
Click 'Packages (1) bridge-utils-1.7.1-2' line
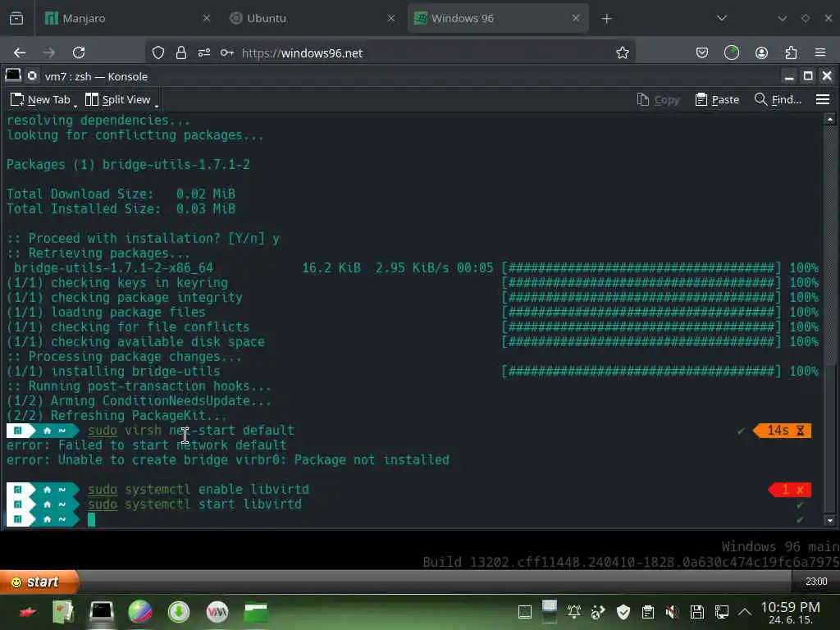point(128,164)
